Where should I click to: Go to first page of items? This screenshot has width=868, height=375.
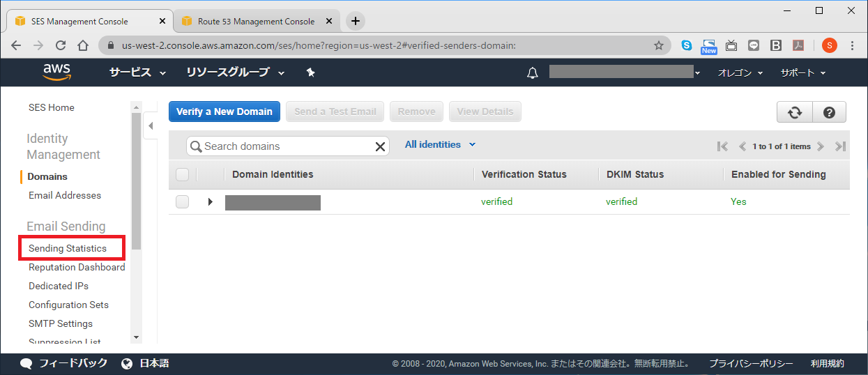[722, 146]
